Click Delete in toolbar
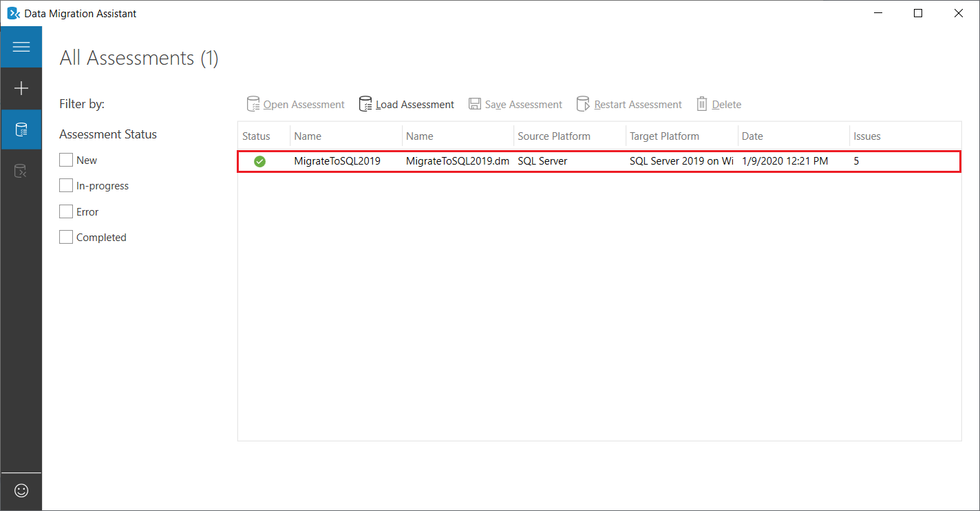The height and width of the screenshot is (511, 980). pos(719,105)
